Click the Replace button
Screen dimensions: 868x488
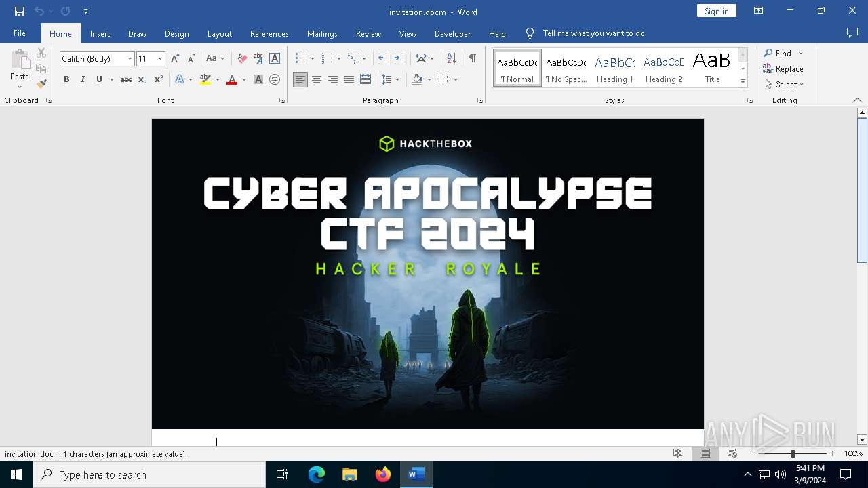783,69
